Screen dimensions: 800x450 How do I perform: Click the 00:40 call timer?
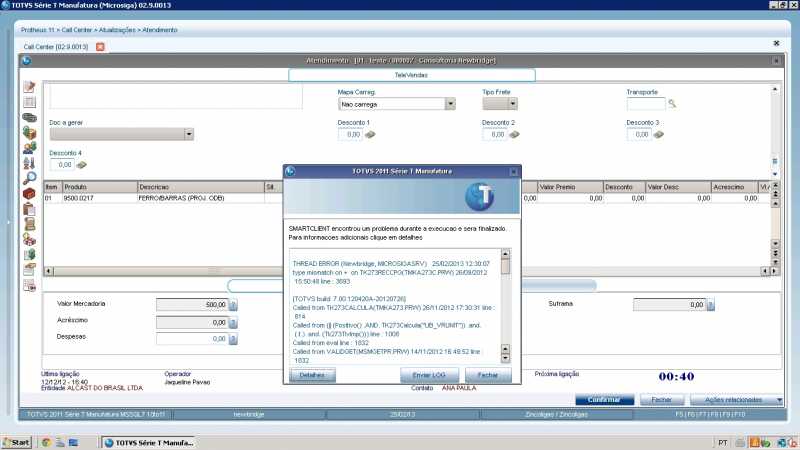click(x=676, y=377)
